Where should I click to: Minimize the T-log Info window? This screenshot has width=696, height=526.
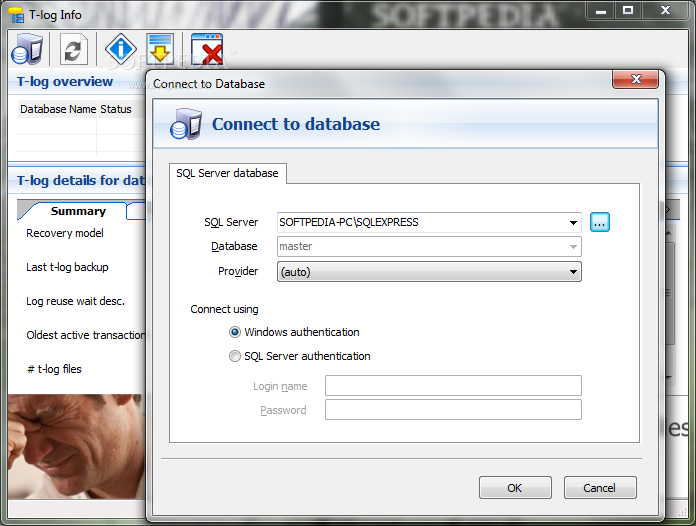point(601,11)
